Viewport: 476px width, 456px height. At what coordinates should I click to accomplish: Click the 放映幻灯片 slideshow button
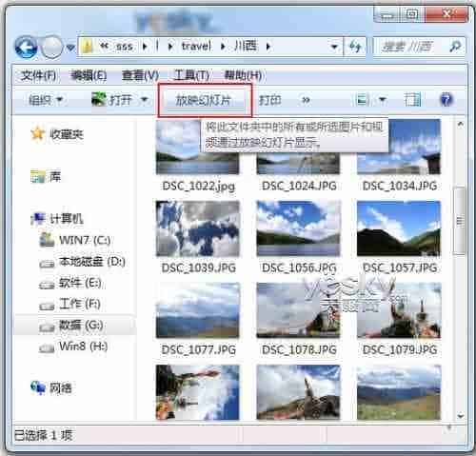point(204,100)
